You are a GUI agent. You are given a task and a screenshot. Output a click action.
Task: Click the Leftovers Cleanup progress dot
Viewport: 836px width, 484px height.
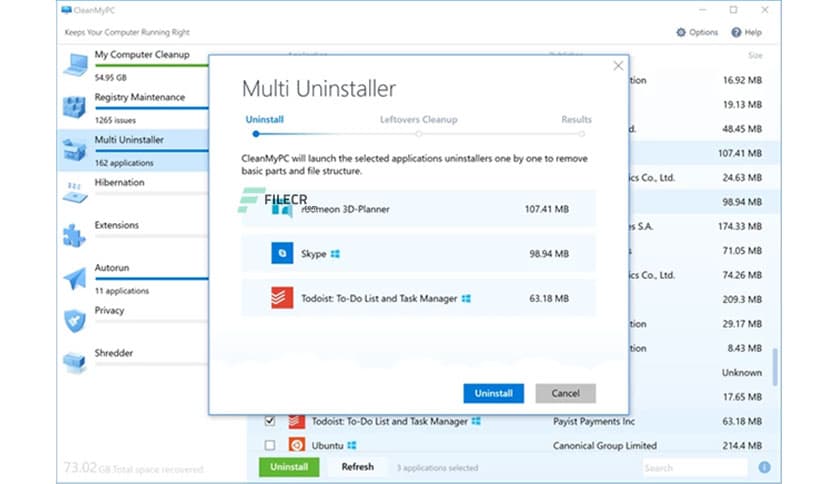tap(419, 134)
